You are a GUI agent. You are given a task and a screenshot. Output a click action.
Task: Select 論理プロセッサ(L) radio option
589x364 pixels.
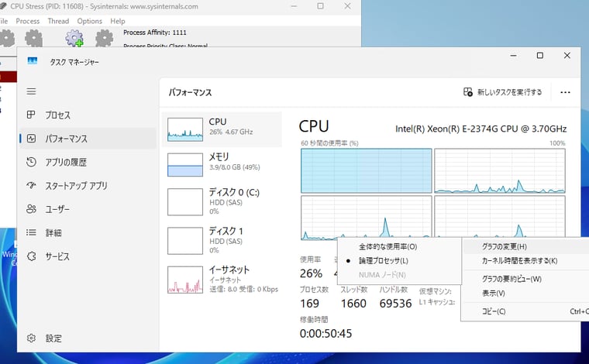[x=399, y=260]
